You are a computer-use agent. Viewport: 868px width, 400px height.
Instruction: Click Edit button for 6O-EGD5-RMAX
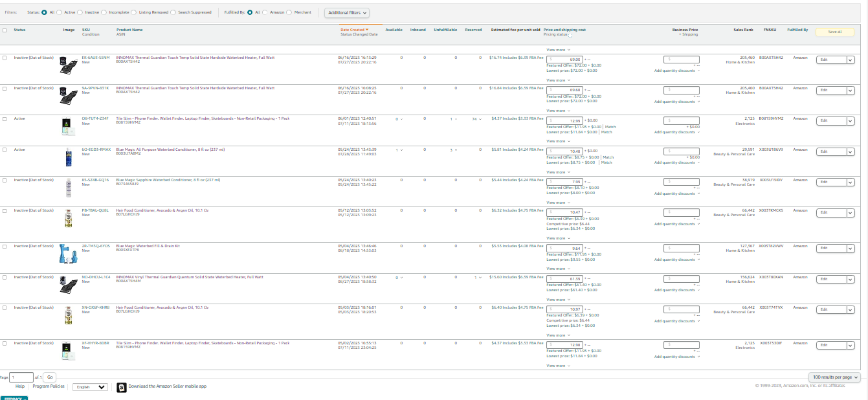(830, 151)
